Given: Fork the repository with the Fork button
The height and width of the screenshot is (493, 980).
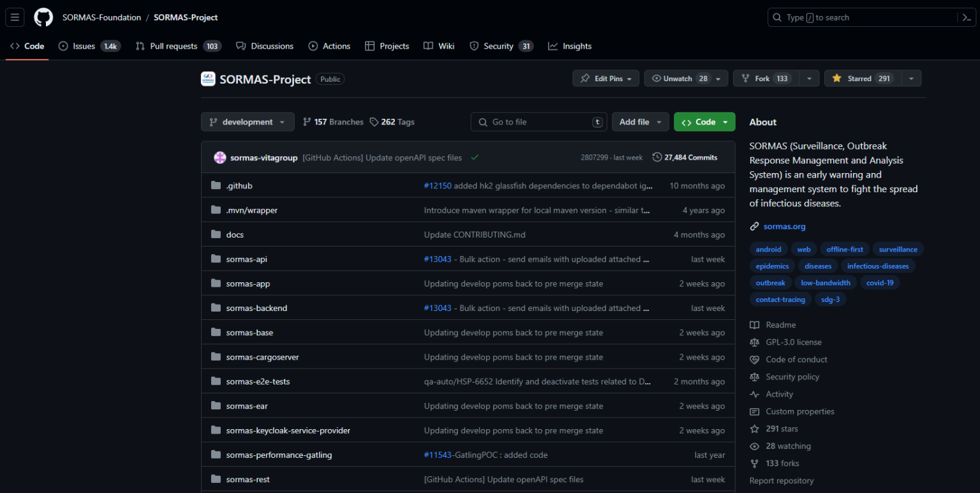Looking at the screenshot, I should (x=766, y=79).
